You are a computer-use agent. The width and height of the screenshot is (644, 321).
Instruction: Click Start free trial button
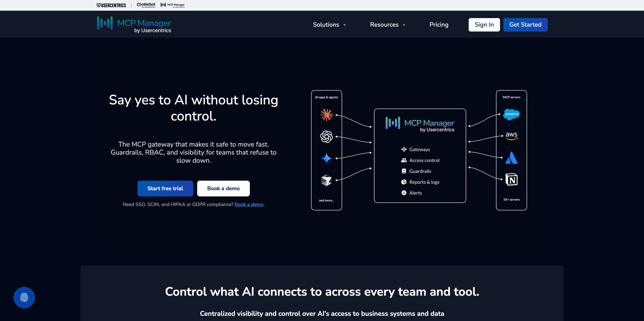[165, 189]
